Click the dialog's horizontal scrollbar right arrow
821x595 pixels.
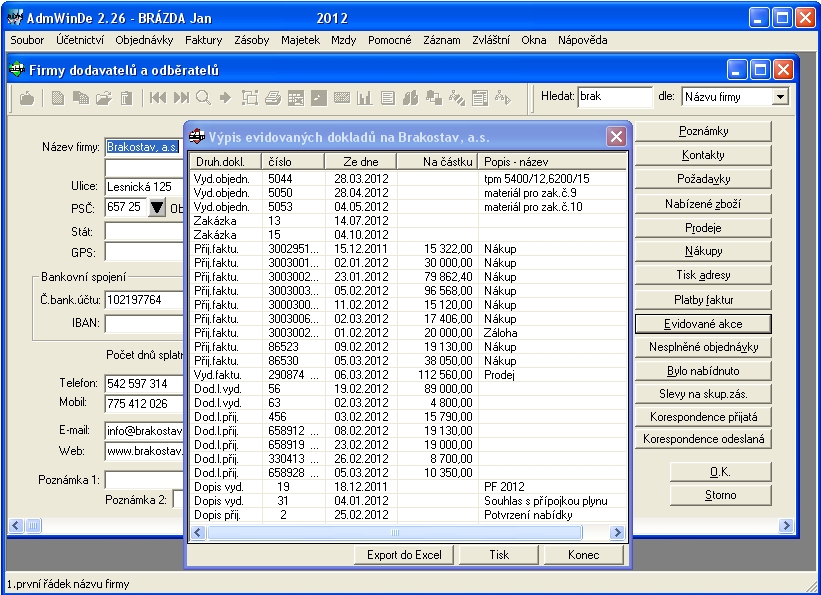(x=617, y=533)
